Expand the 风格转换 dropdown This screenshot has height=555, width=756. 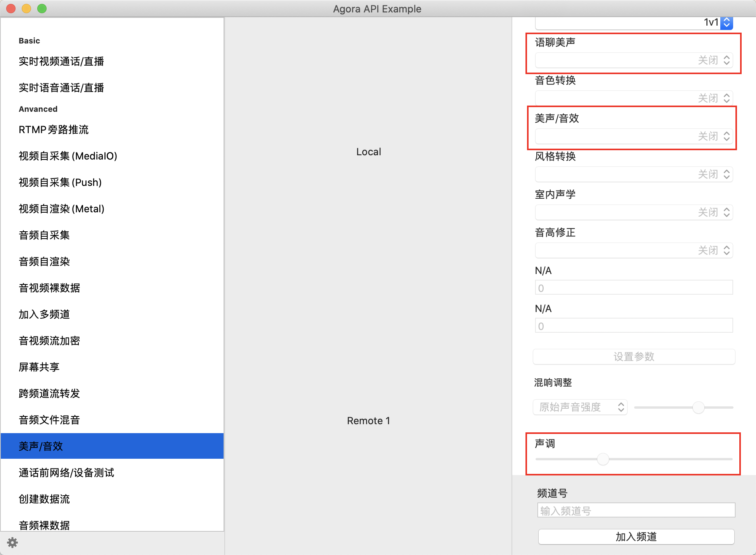[634, 174]
